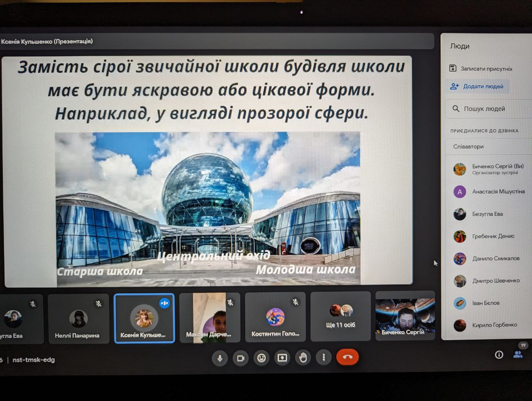The width and height of the screenshot is (532, 401).
Task: Select Анастасія Мішустіна in the people list
Action: click(x=498, y=192)
